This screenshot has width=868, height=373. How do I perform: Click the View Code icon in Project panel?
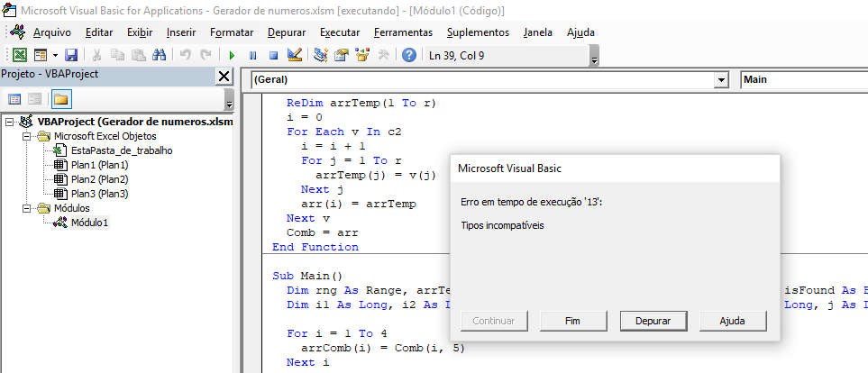click(x=14, y=100)
